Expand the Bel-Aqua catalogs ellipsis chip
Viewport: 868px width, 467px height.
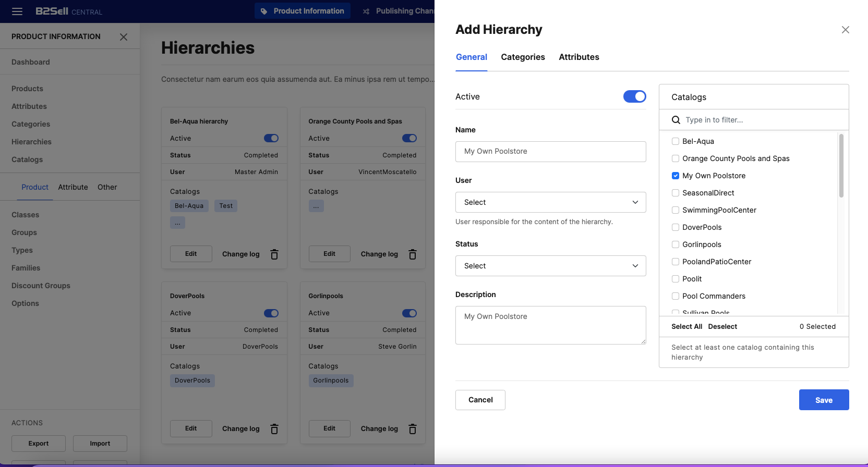pyautogui.click(x=177, y=223)
